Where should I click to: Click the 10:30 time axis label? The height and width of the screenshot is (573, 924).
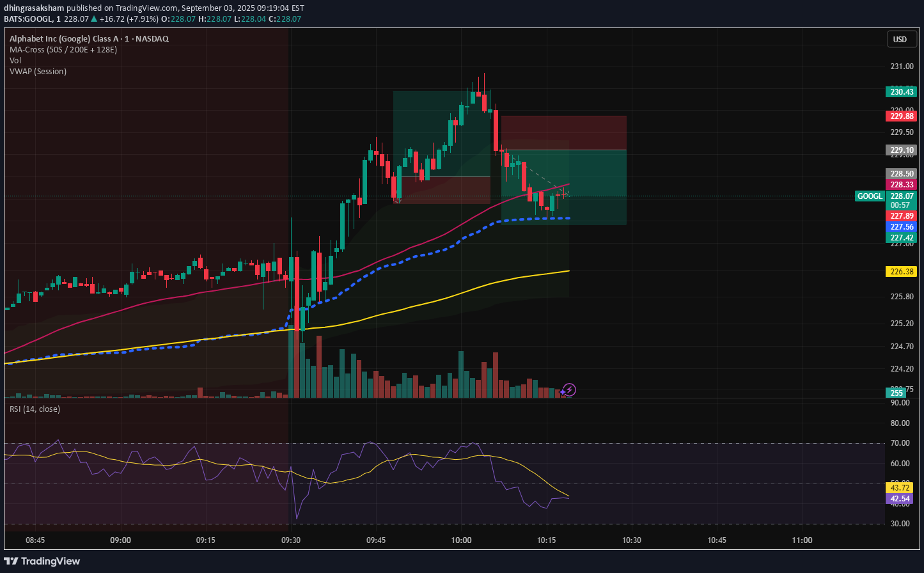point(632,540)
